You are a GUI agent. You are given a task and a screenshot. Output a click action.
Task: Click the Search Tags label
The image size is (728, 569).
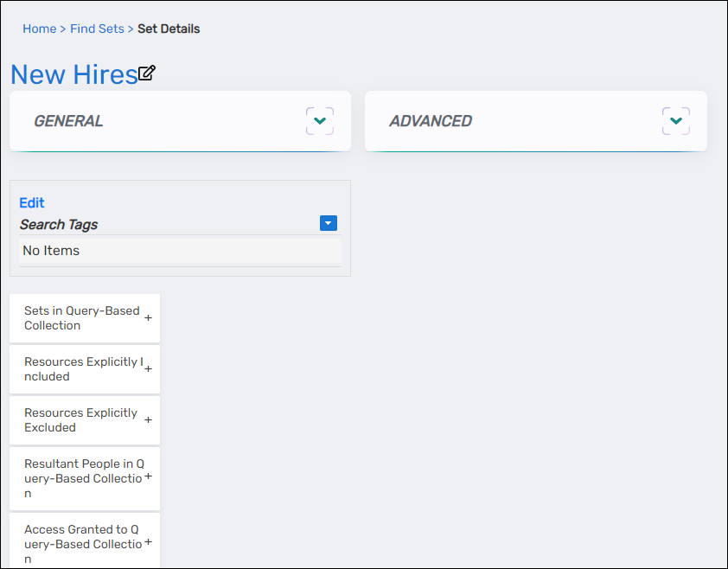[x=59, y=224]
